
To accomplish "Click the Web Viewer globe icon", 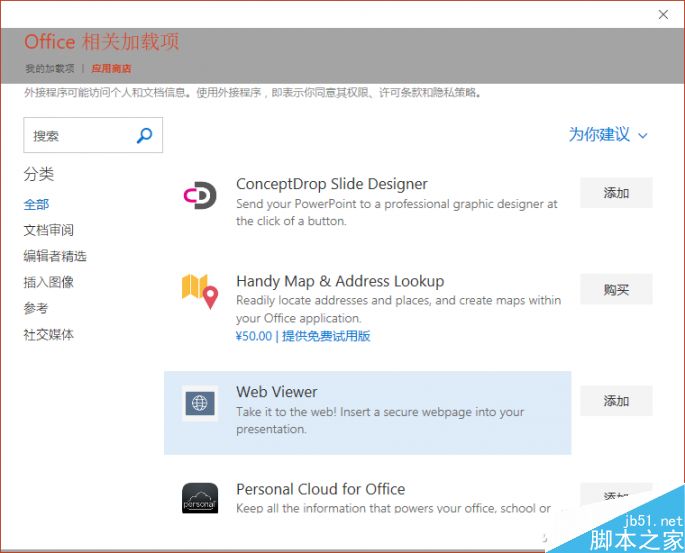I will (200, 403).
